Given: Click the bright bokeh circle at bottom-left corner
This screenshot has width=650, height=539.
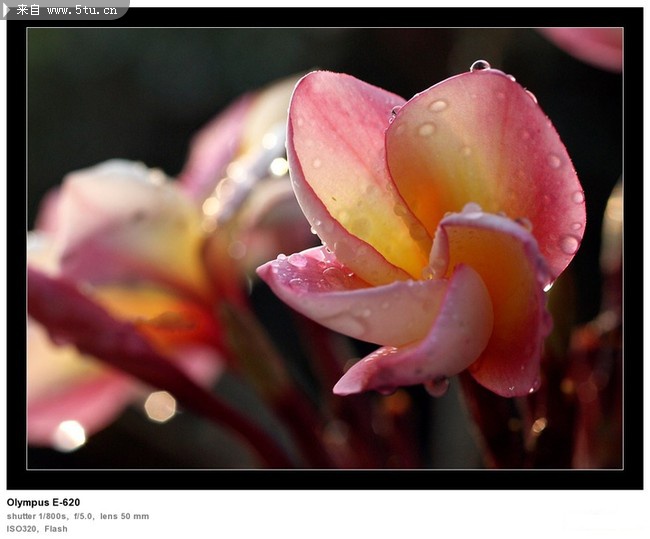Looking at the screenshot, I should [69, 435].
